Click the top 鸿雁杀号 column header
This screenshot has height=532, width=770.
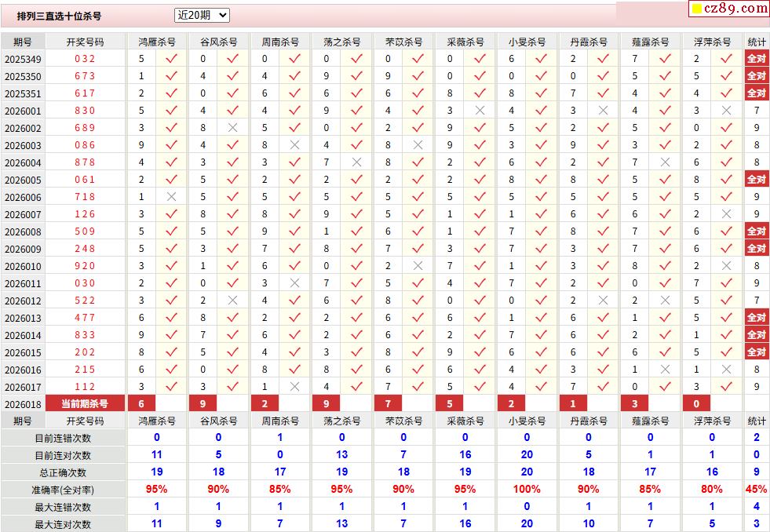[x=156, y=42]
